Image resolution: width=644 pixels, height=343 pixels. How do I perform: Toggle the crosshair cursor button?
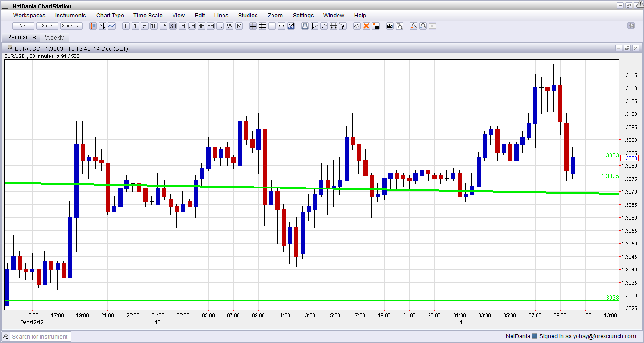click(x=253, y=26)
